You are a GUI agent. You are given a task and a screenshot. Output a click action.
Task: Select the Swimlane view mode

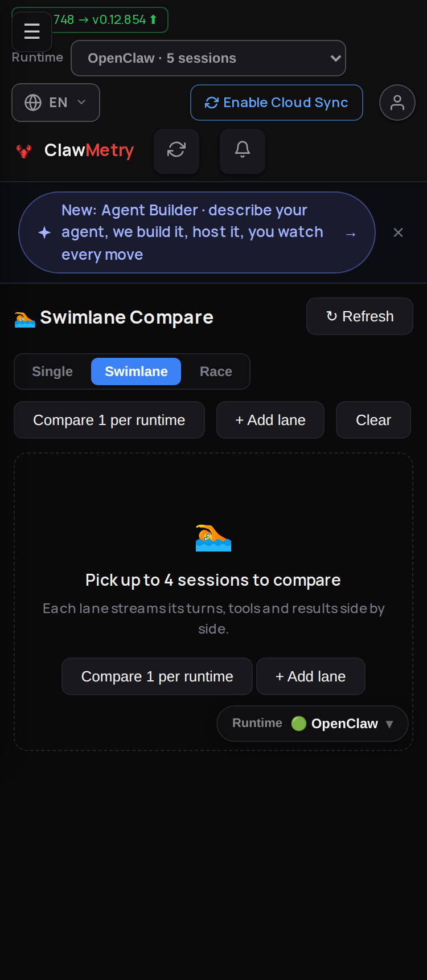coord(136,371)
